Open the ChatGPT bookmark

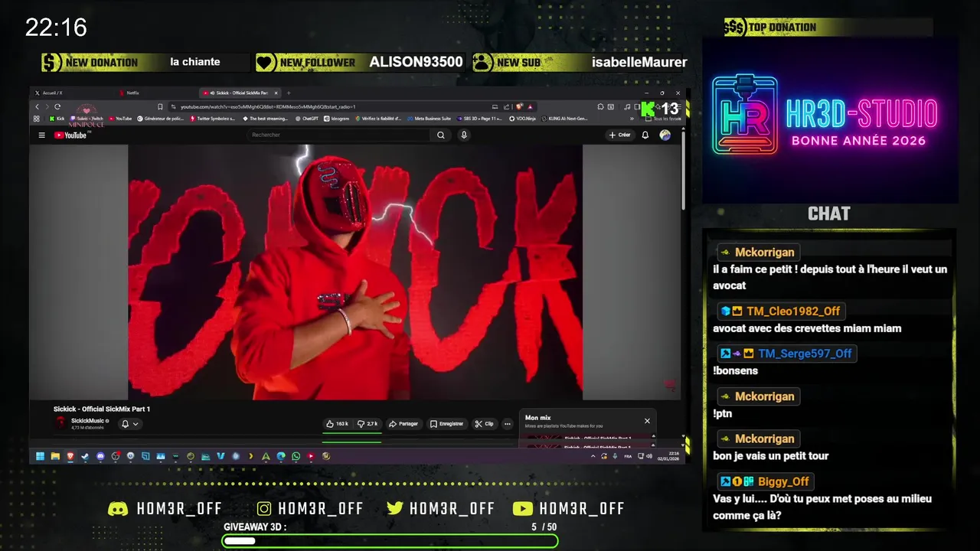point(306,119)
